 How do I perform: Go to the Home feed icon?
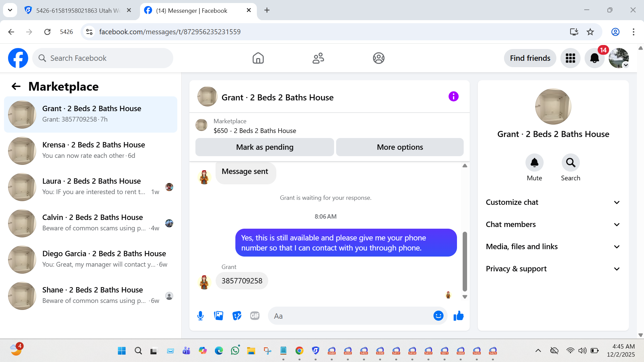[258, 58]
